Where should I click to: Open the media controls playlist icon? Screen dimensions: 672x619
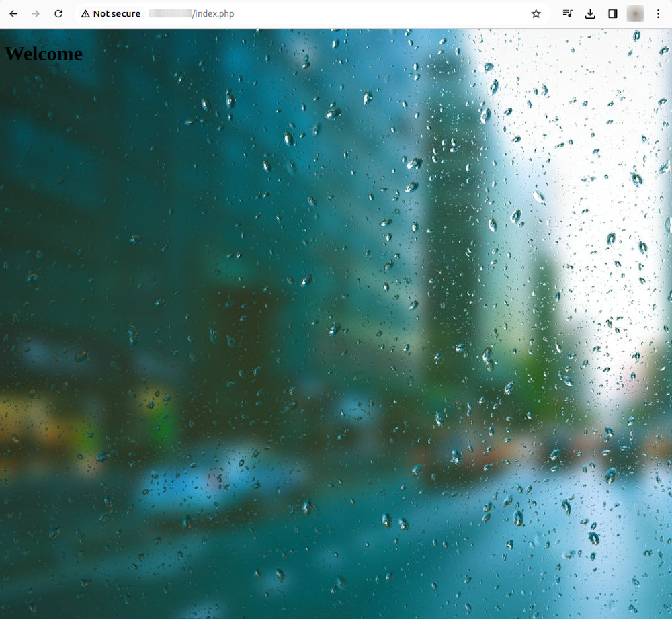click(x=567, y=13)
